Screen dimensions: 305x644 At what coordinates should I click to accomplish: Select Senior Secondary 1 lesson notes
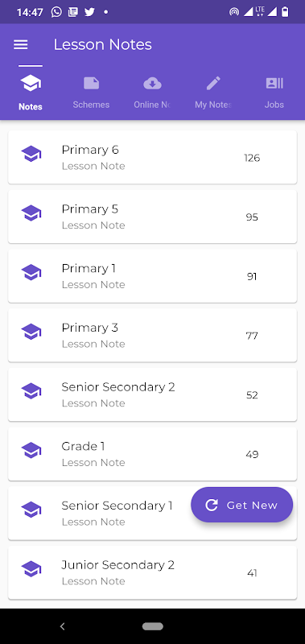(x=152, y=513)
